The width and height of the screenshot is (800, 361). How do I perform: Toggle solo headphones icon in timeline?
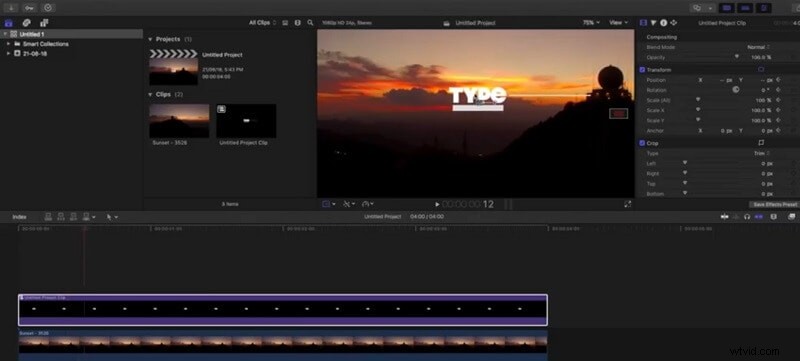(747, 217)
